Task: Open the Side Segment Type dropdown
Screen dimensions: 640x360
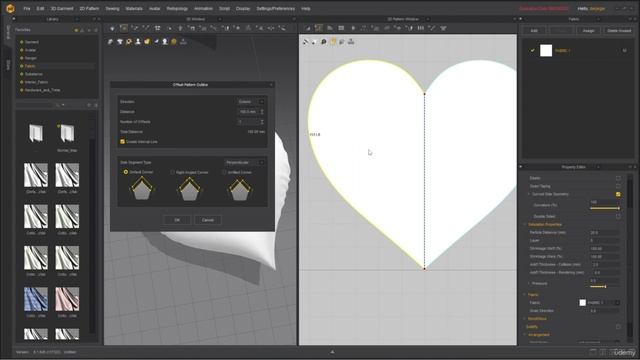Action: pos(244,162)
